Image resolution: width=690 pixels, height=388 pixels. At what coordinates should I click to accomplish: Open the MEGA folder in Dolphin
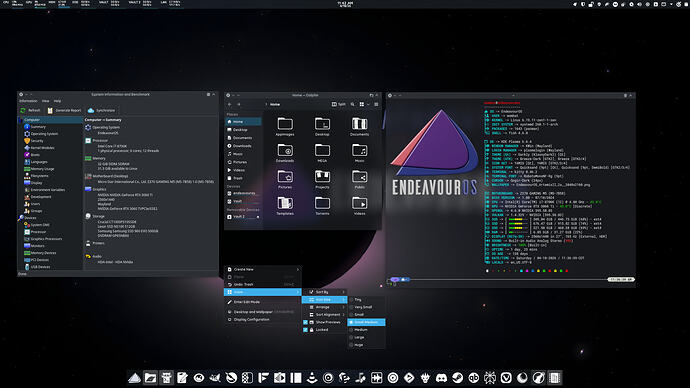tap(322, 153)
